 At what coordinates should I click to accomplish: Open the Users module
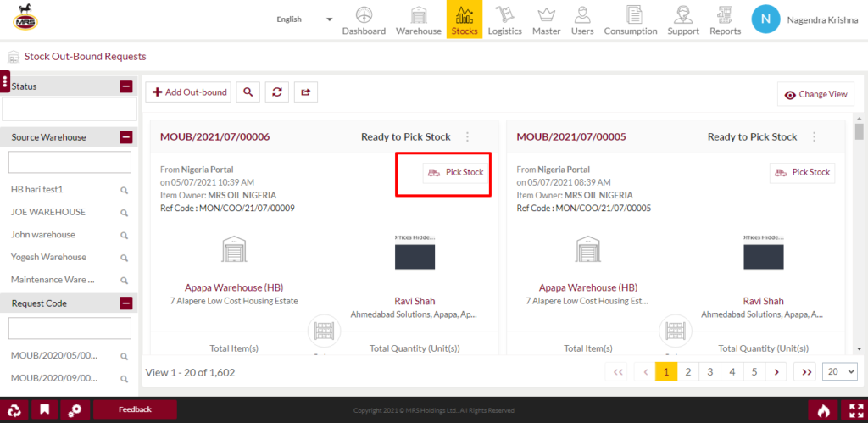(582, 20)
